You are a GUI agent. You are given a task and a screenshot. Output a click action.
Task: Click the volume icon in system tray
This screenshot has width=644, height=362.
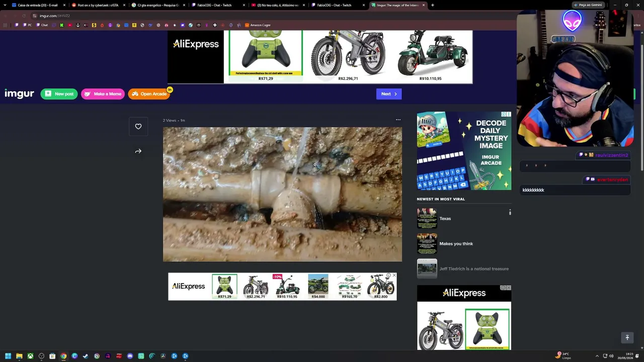click(611, 356)
